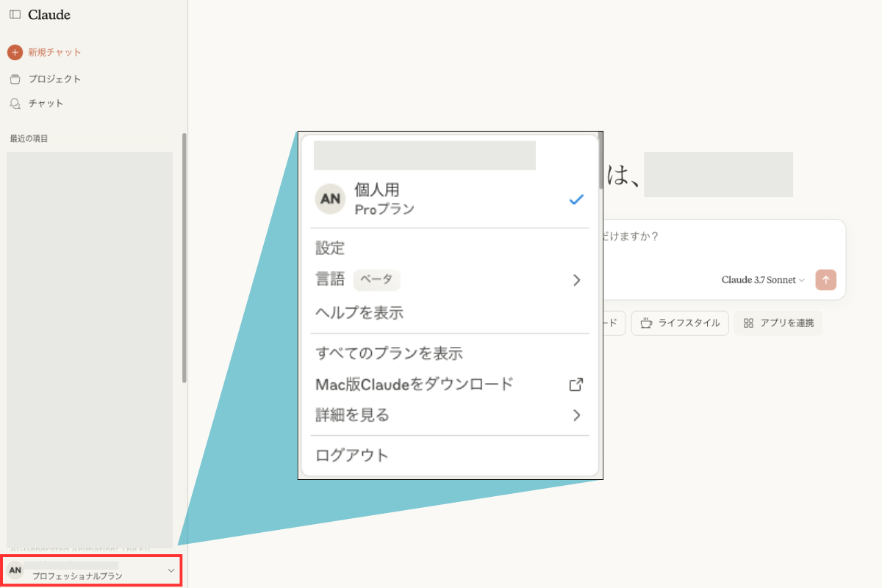Click the ベータ badge
This screenshot has width=882, height=588.
tap(377, 280)
